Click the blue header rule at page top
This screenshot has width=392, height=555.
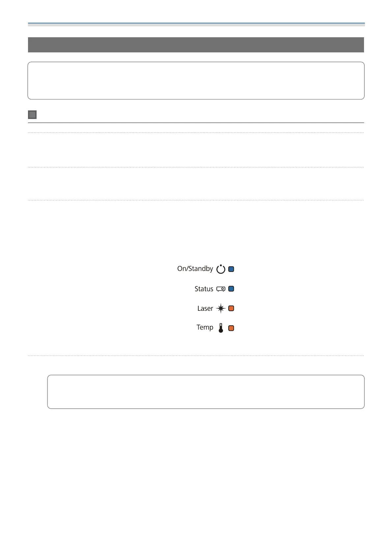(x=196, y=24)
